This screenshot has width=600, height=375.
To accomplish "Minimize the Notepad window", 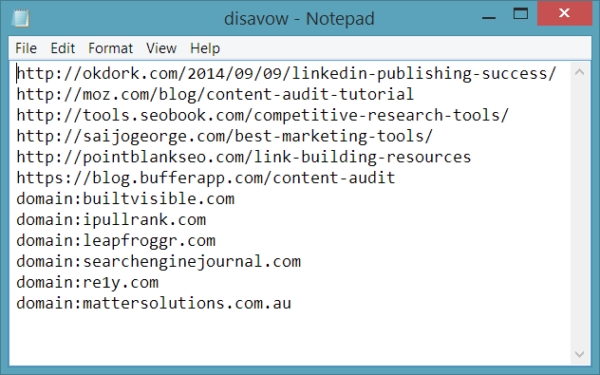I will pyautogui.click(x=489, y=15).
